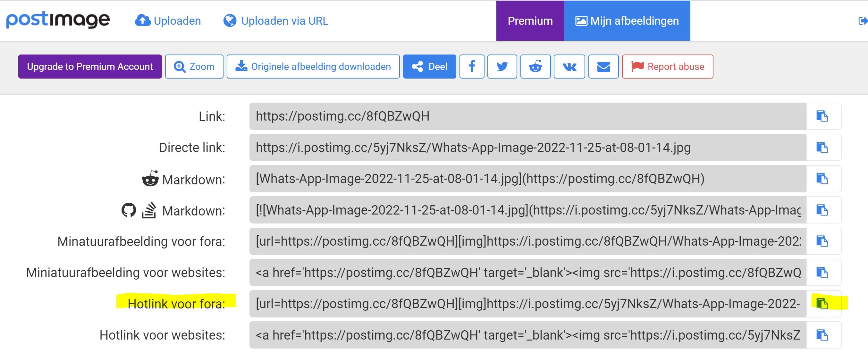Copy the Reddit Markdown code icon
Screen dimensions: 868x354
coord(822,179)
